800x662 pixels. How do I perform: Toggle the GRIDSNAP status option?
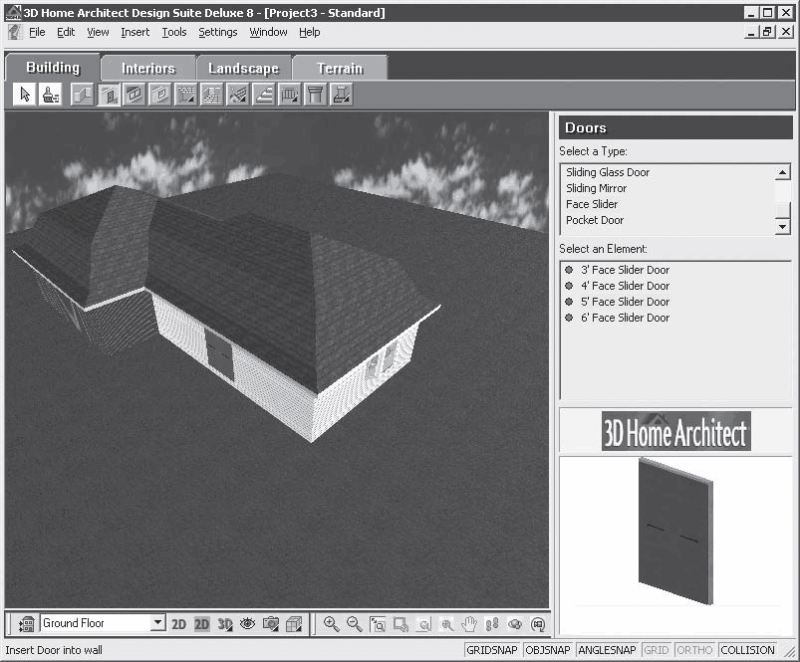pos(492,650)
